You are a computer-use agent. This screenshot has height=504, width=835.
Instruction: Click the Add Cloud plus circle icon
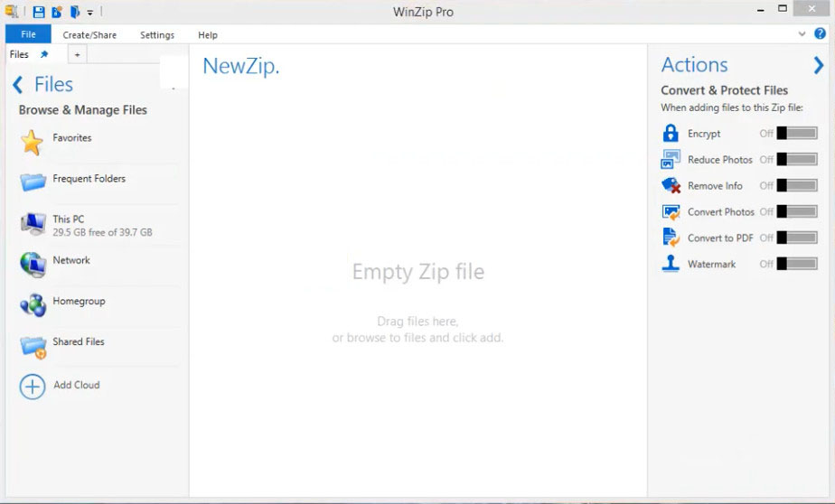33,387
